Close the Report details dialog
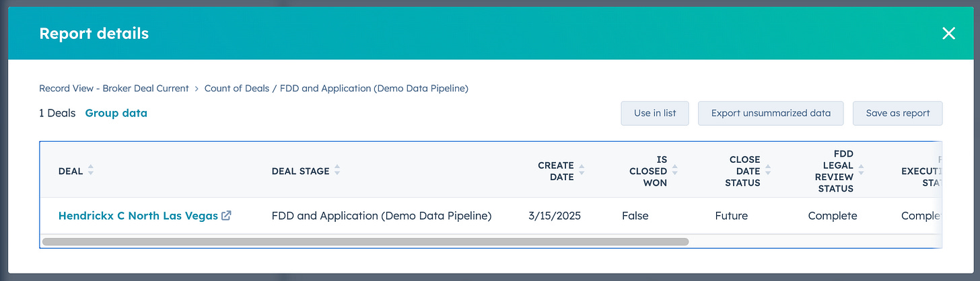The height and width of the screenshot is (281, 980). [x=948, y=33]
